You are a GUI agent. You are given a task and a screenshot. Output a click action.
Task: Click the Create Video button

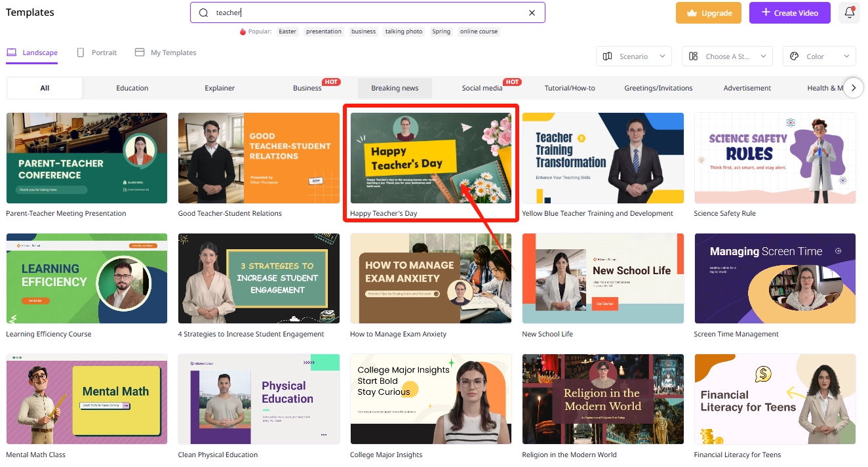[x=789, y=13]
